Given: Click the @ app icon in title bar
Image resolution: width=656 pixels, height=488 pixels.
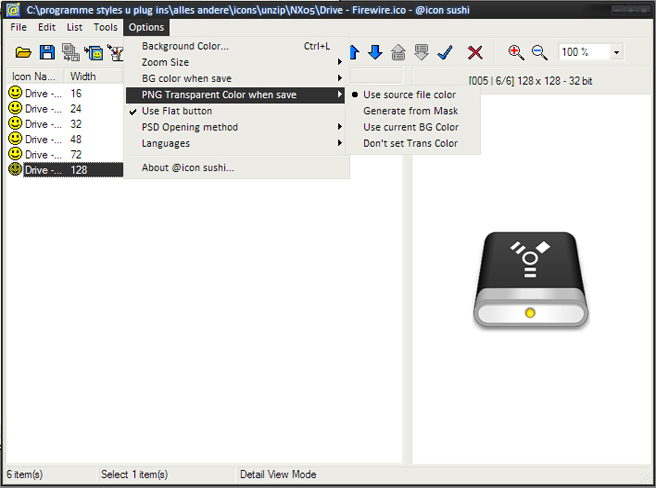Looking at the screenshot, I should tap(13, 9).
